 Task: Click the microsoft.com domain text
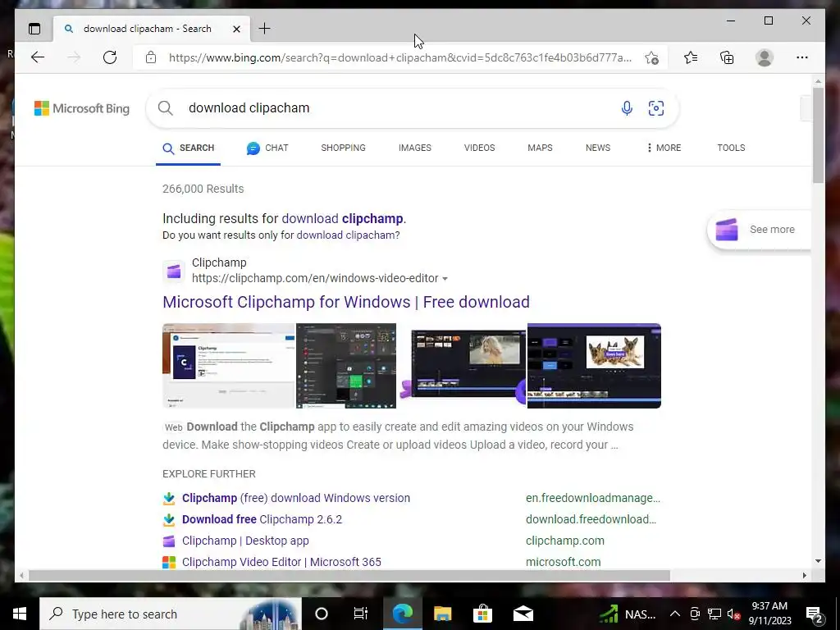click(x=563, y=563)
